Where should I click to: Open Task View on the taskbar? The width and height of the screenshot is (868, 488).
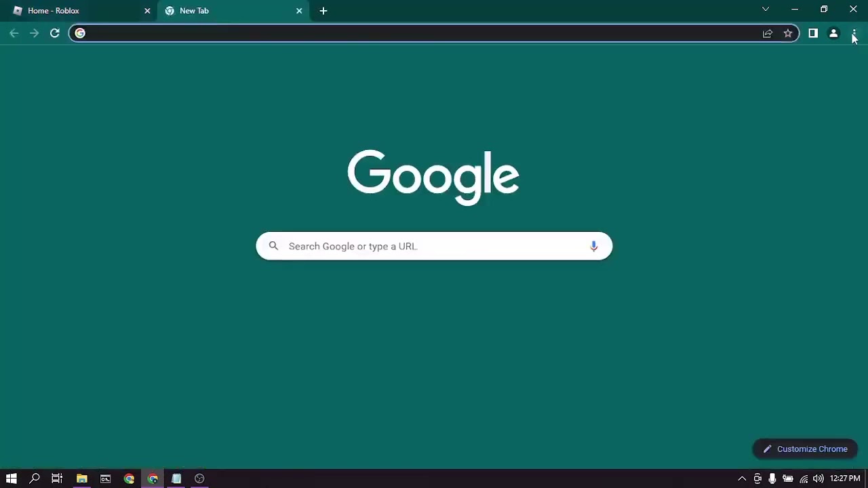(x=57, y=479)
